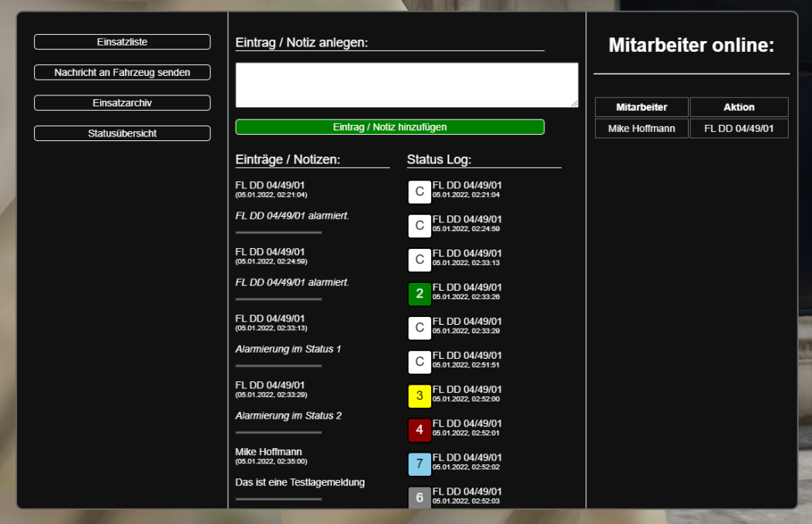Select the red status 4 badge
The image size is (812, 524).
point(420,430)
